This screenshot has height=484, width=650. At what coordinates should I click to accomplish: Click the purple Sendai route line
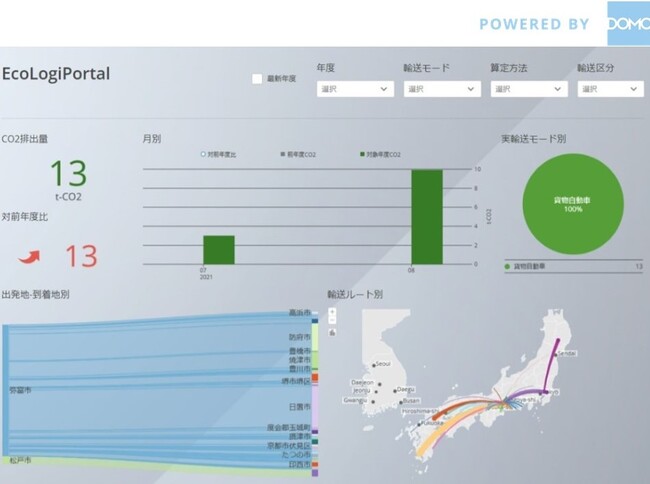[x=552, y=365]
